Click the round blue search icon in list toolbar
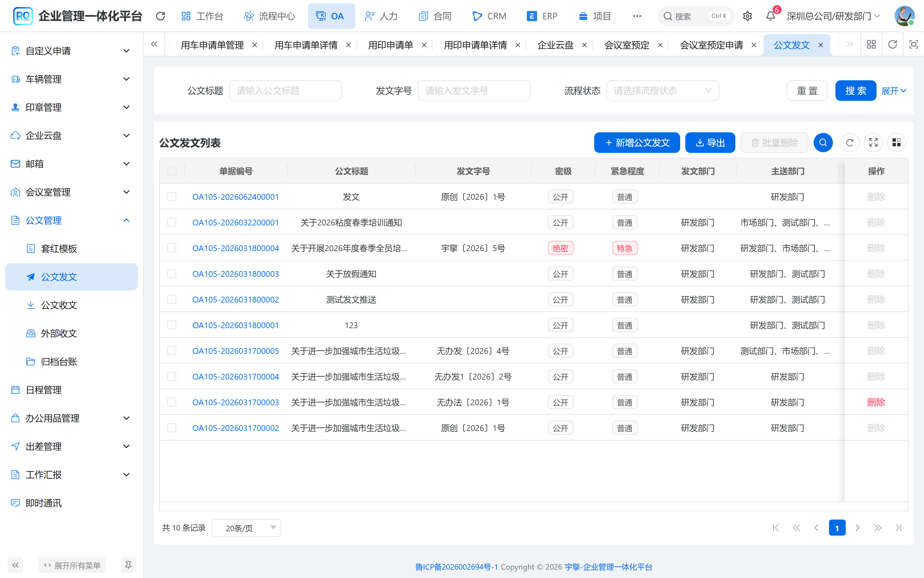This screenshot has width=924, height=578. [x=823, y=143]
